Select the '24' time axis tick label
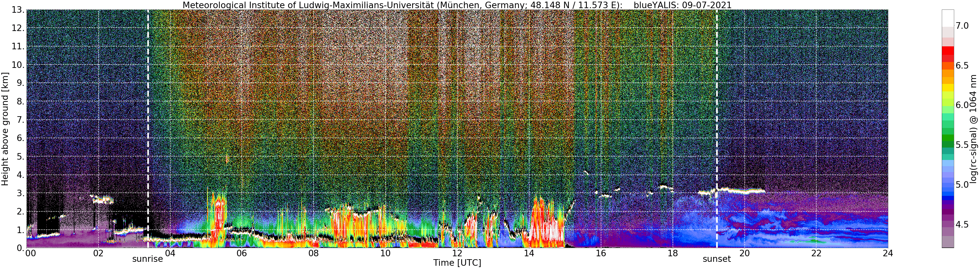Screen dimensions: 980x269 (888, 253)
